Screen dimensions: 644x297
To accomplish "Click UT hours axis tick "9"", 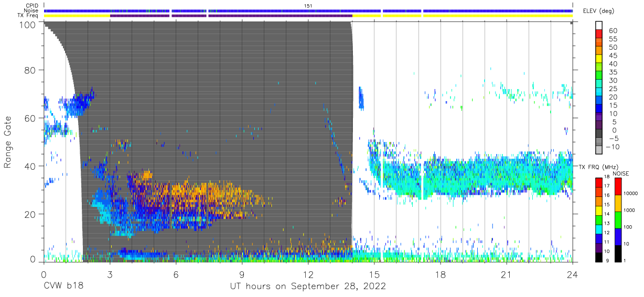I will click(x=242, y=274).
